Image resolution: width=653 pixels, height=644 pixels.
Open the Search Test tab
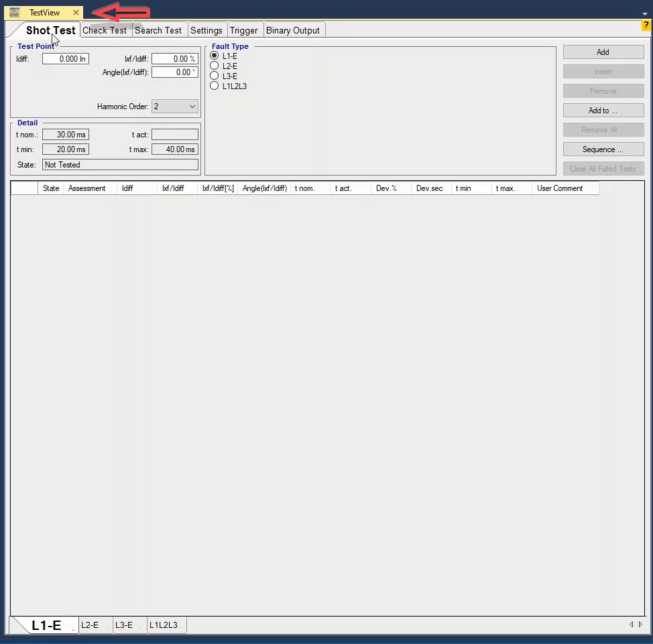click(158, 30)
